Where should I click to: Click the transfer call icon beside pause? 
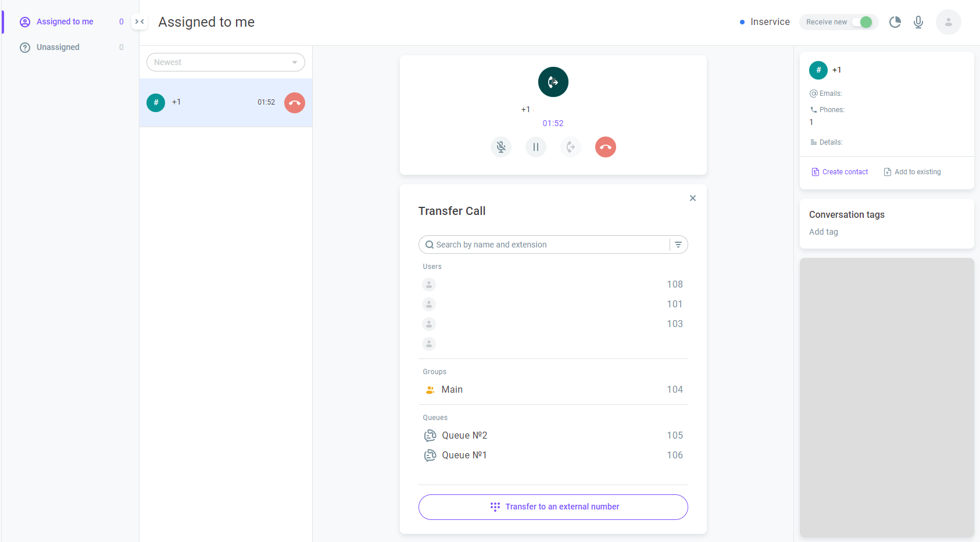point(571,147)
